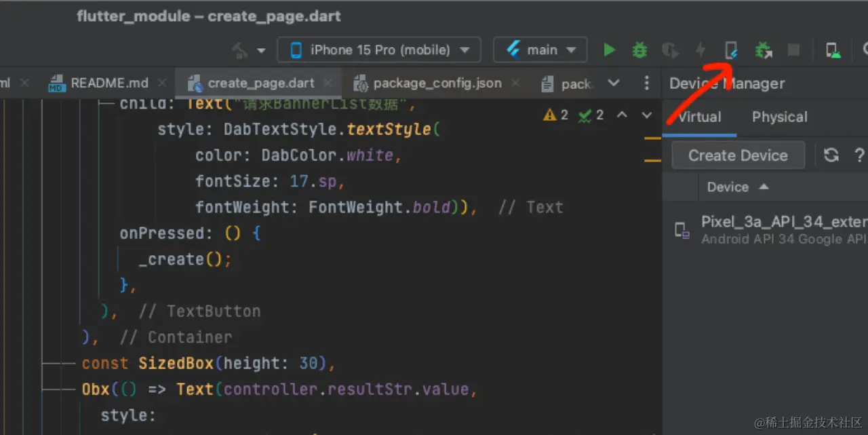Click the green typo check indicator
This screenshot has width=868, height=435.
coord(591,115)
